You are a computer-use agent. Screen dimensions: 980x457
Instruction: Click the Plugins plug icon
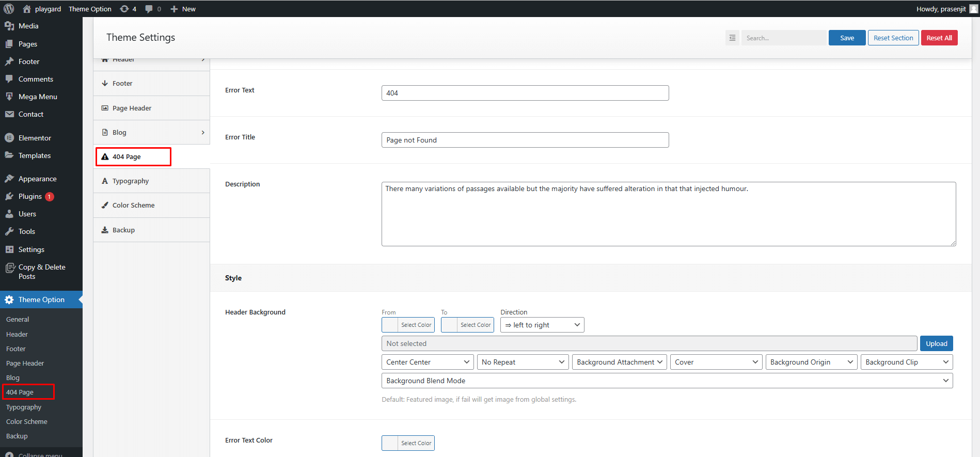click(9, 196)
